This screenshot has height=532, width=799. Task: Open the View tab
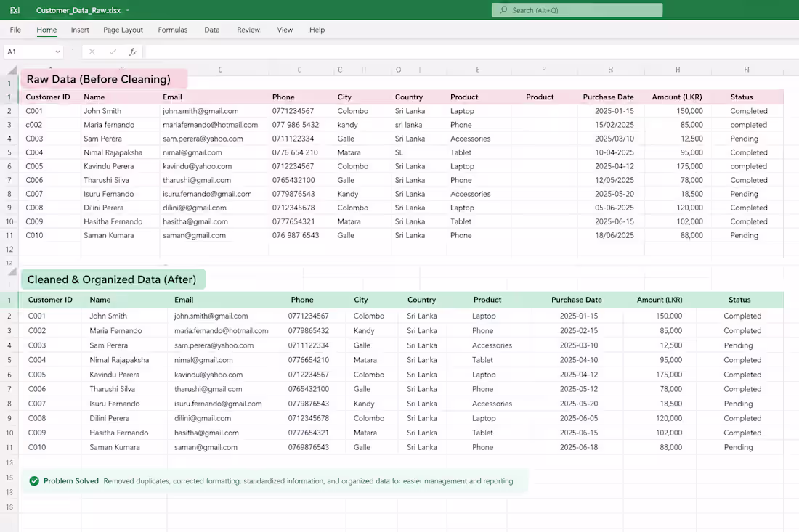coord(285,30)
